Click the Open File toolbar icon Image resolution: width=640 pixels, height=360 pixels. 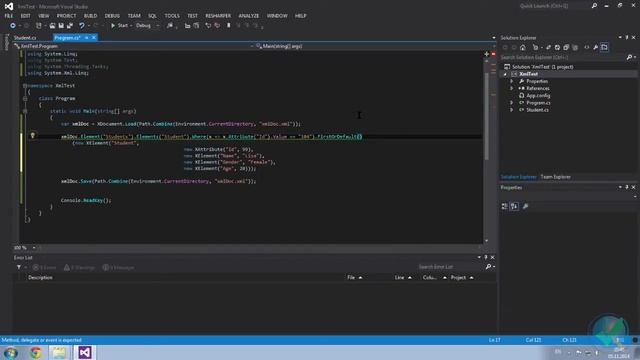pyautogui.click(x=52, y=26)
